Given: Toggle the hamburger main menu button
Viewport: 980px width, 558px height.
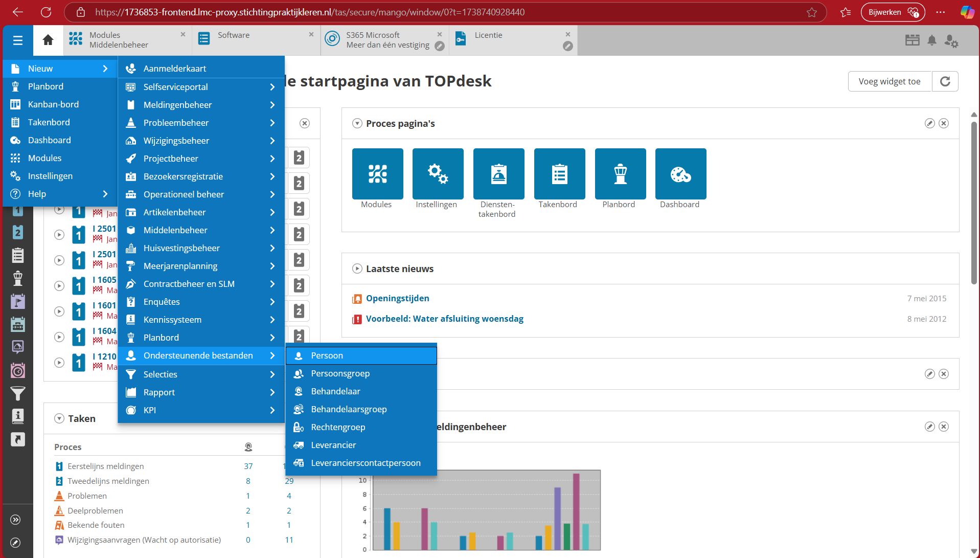Looking at the screenshot, I should coord(18,40).
